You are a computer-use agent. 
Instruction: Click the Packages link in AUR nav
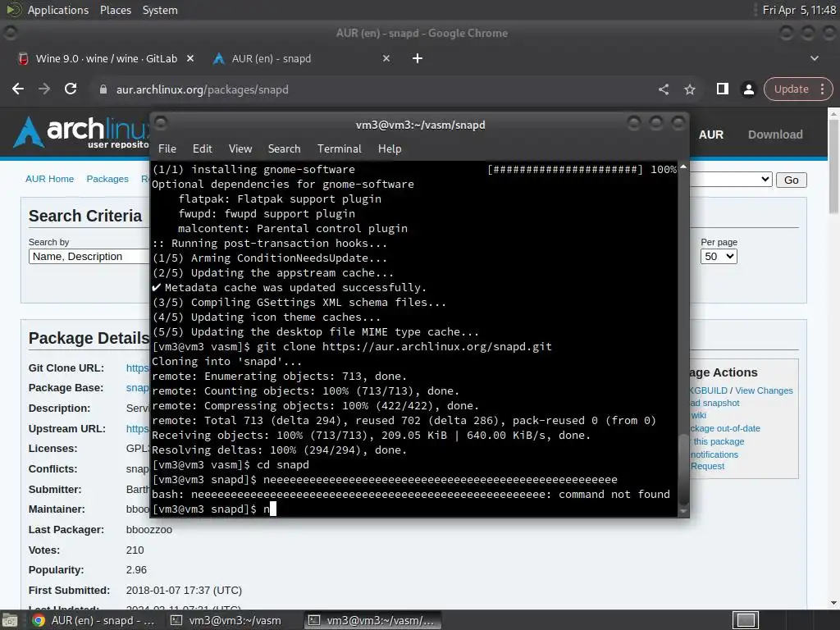(x=107, y=179)
